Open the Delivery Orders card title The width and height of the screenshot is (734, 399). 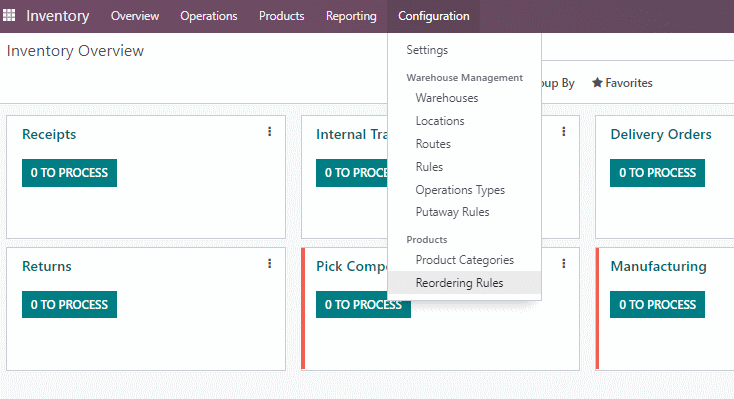[x=661, y=134]
